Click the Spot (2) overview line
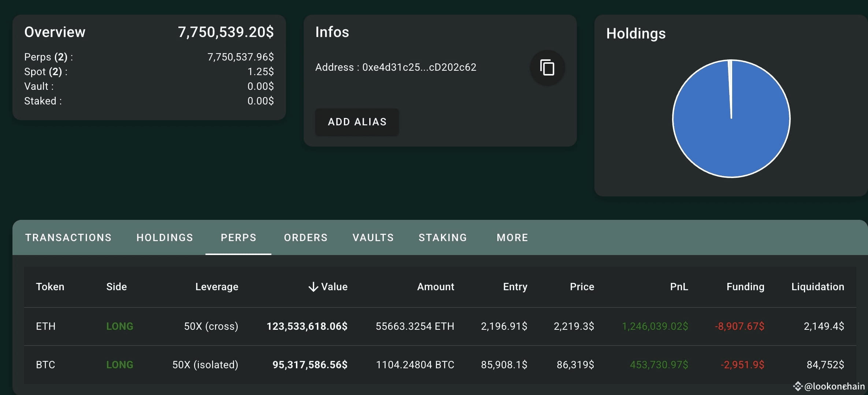The width and height of the screenshot is (868, 395). click(149, 71)
